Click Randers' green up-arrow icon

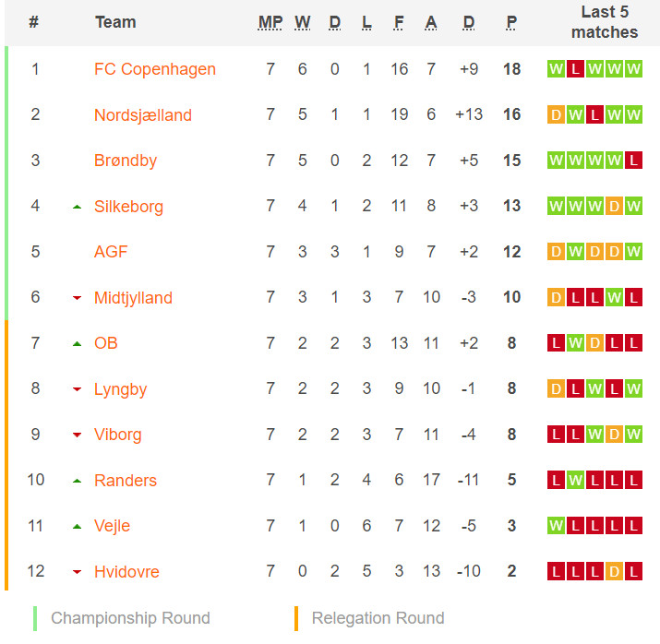77,481
